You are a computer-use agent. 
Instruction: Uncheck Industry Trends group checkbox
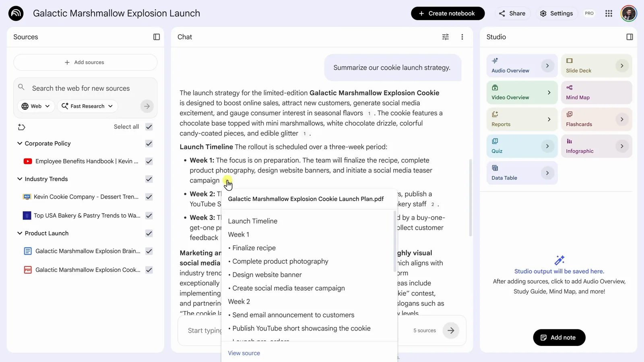point(149,179)
